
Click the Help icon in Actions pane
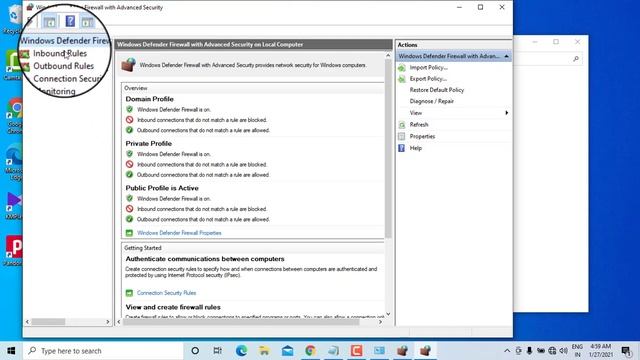(x=402, y=148)
